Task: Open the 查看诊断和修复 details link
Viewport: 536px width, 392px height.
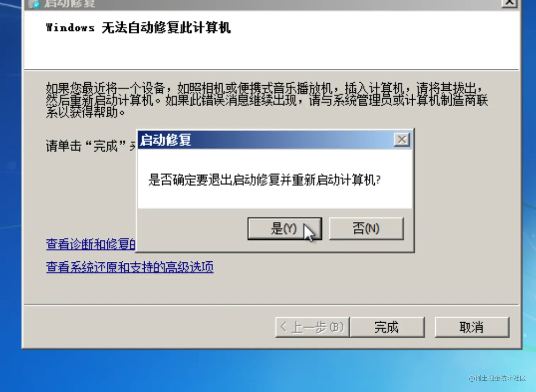Action: (91, 244)
